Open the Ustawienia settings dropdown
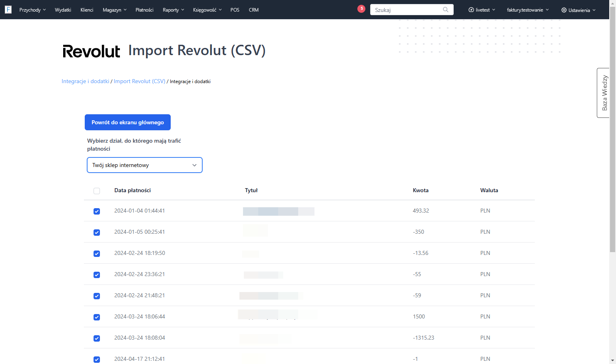Viewport: 616px width, 364px height. coord(578,10)
